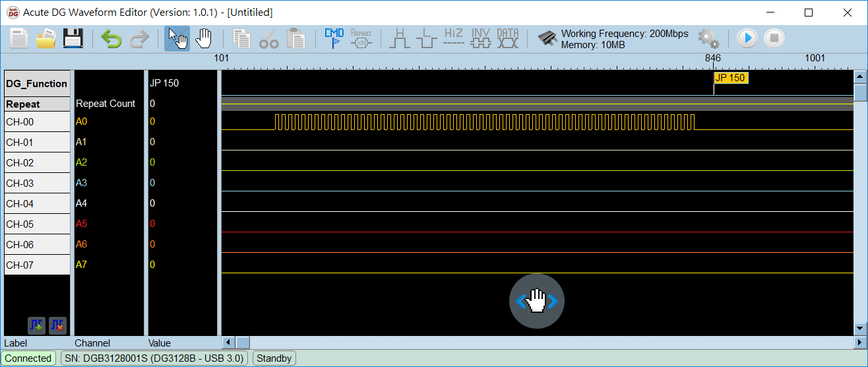Redo the last undone edit
The image size is (868, 367).
click(x=139, y=39)
